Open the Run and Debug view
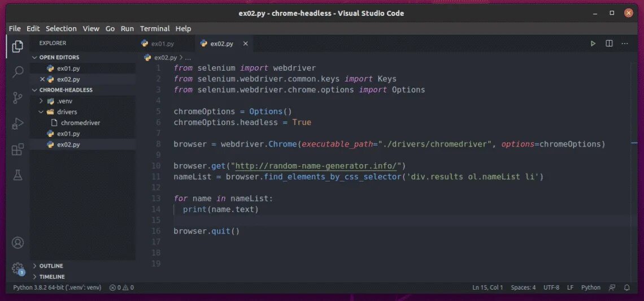 pyautogui.click(x=18, y=123)
